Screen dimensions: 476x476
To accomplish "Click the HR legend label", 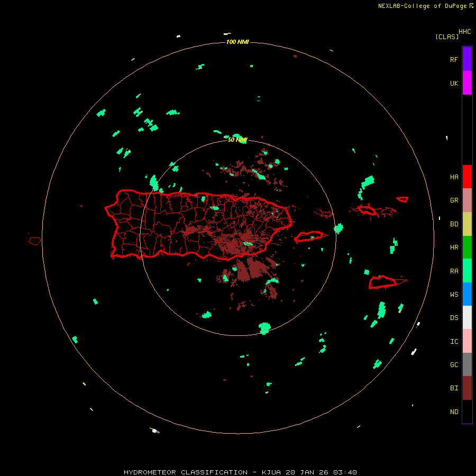I will [x=454, y=248].
